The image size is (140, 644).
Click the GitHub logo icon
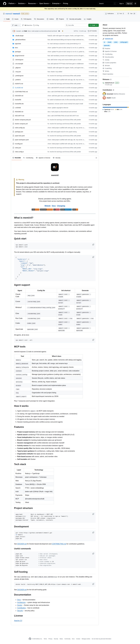coord(4,4)
